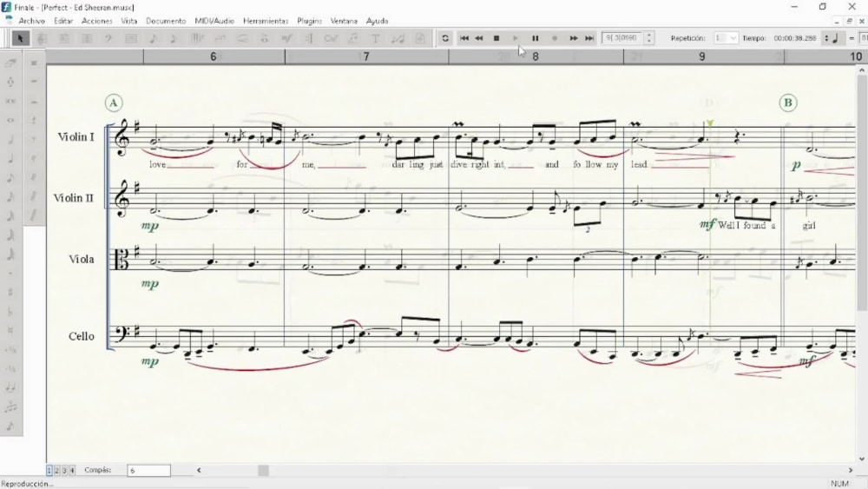868x489 pixels.
Task: Select the Resize note tool
Action: pos(398,38)
